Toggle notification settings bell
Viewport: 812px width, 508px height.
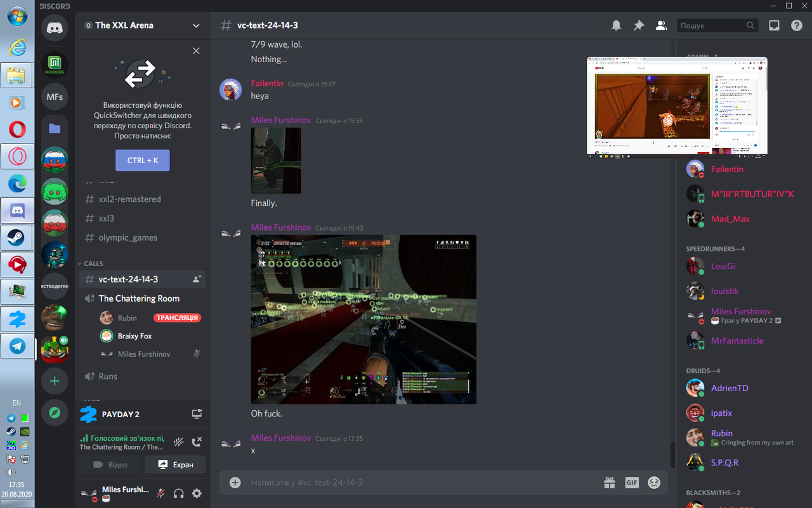[x=616, y=25]
